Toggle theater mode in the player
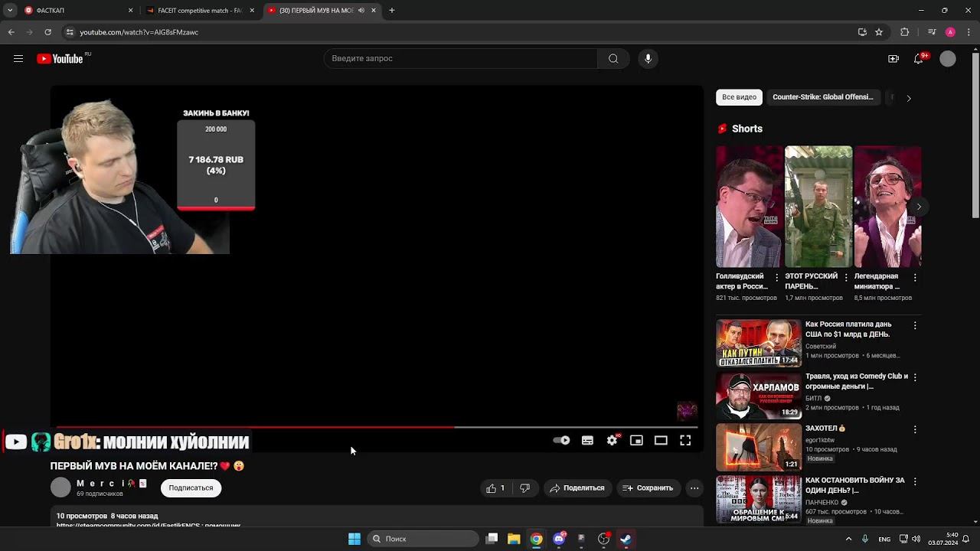980x551 pixels. coord(661,441)
